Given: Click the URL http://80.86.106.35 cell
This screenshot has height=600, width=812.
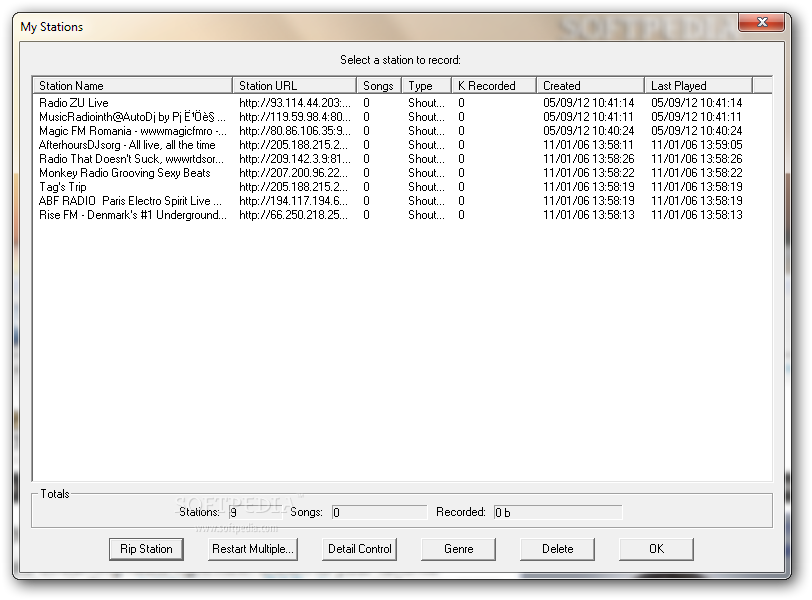Looking at the screenshot, I should click(x=295, y=131).
